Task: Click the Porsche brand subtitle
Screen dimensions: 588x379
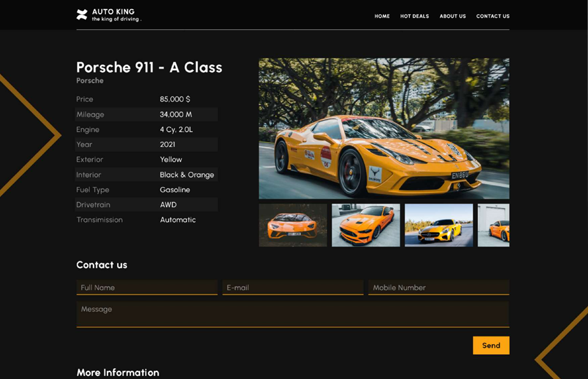Action: (90, 81)
